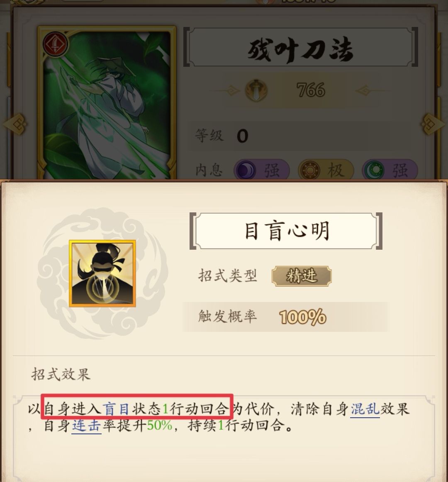Tap the 残叶刀法 title banner
Image resolution: width=448 pixels, height=482 pixels.
point(300,47)
